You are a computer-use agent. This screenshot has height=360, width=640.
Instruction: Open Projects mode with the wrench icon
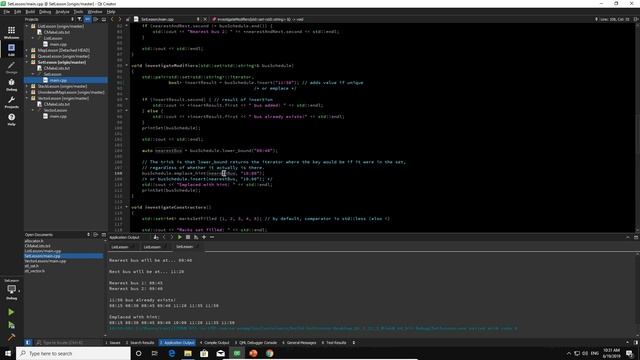[x=11, y=102]
